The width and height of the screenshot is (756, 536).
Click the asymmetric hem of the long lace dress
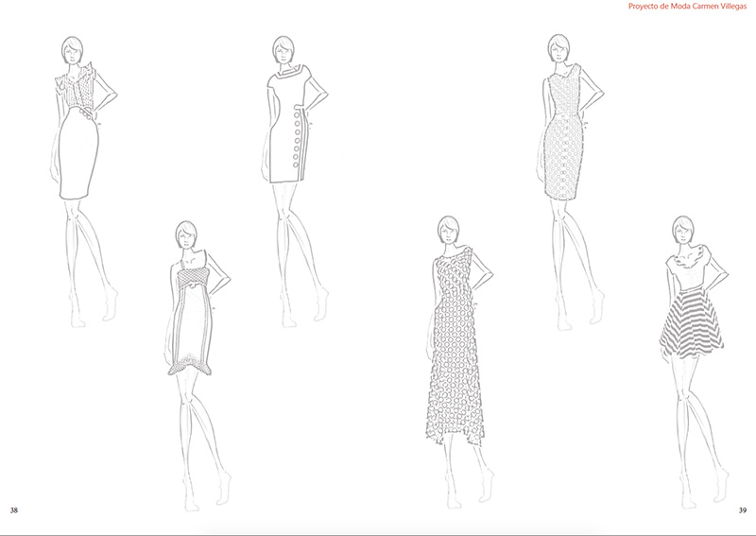454,430
